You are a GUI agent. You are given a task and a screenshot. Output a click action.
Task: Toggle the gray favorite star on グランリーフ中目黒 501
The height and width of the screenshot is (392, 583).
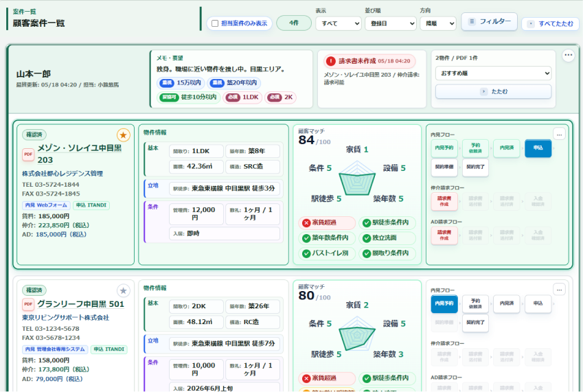[x=124, y=290]
